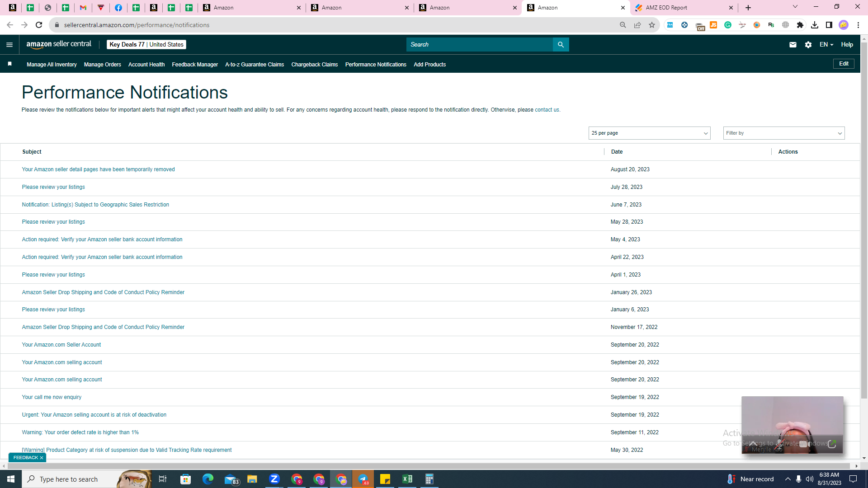Expand the 25 per page dropdown
This screenshot has height=488, width=868.
650,133
